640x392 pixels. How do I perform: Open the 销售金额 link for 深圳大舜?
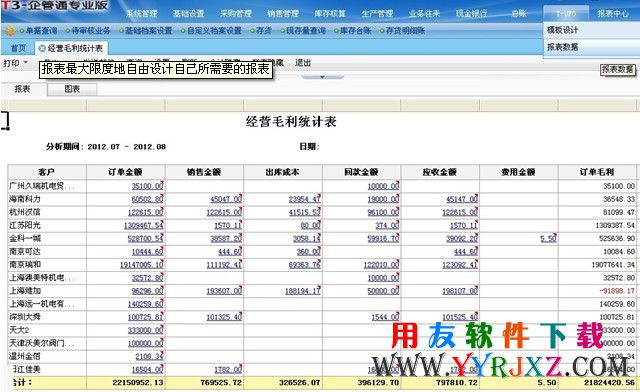(x=224, y=317)
